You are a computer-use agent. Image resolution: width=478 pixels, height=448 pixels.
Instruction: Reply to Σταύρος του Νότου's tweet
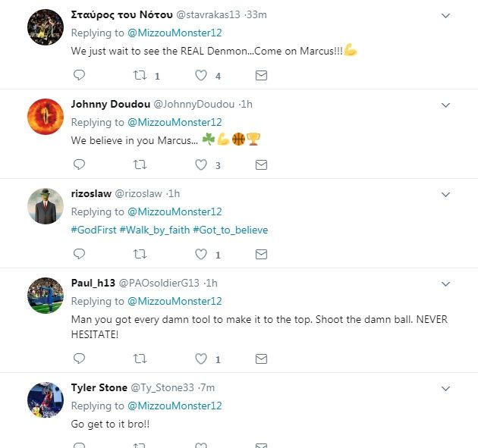[x=79, y=76]
